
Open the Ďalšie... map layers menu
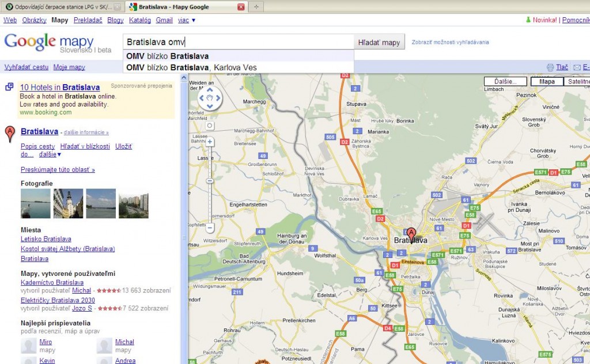tap(505, 82)
